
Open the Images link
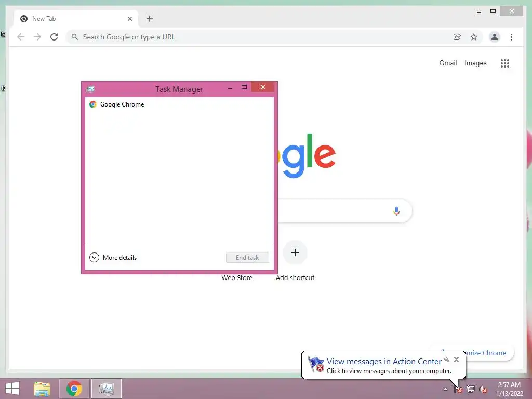pos(475,63)
